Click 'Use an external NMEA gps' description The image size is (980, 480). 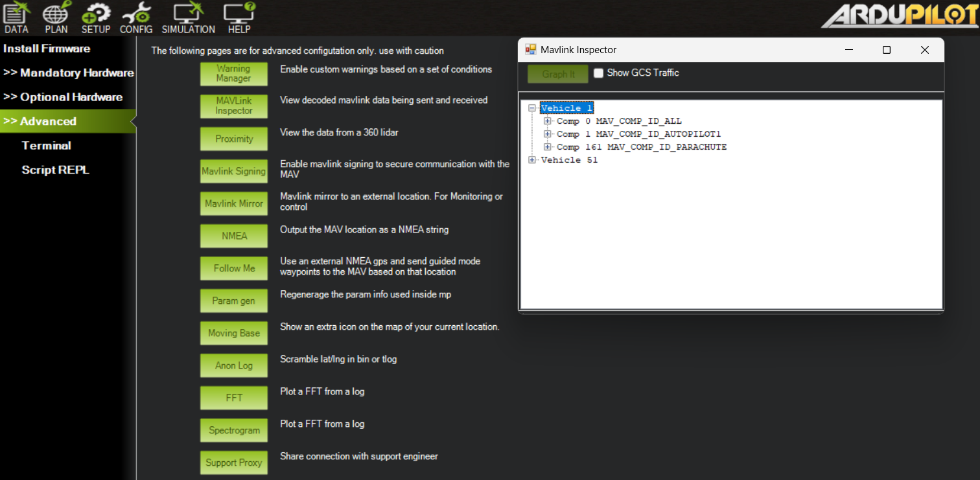coord(380,266)
